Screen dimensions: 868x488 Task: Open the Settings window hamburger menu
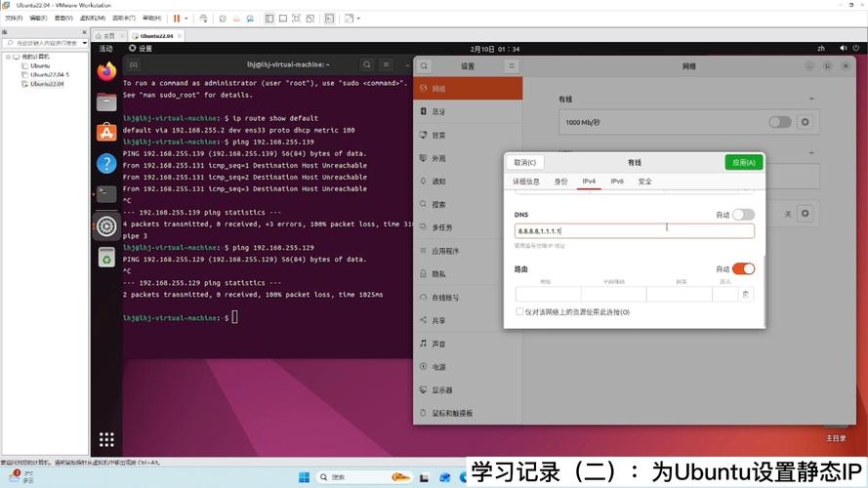click(x=511, y=65)
